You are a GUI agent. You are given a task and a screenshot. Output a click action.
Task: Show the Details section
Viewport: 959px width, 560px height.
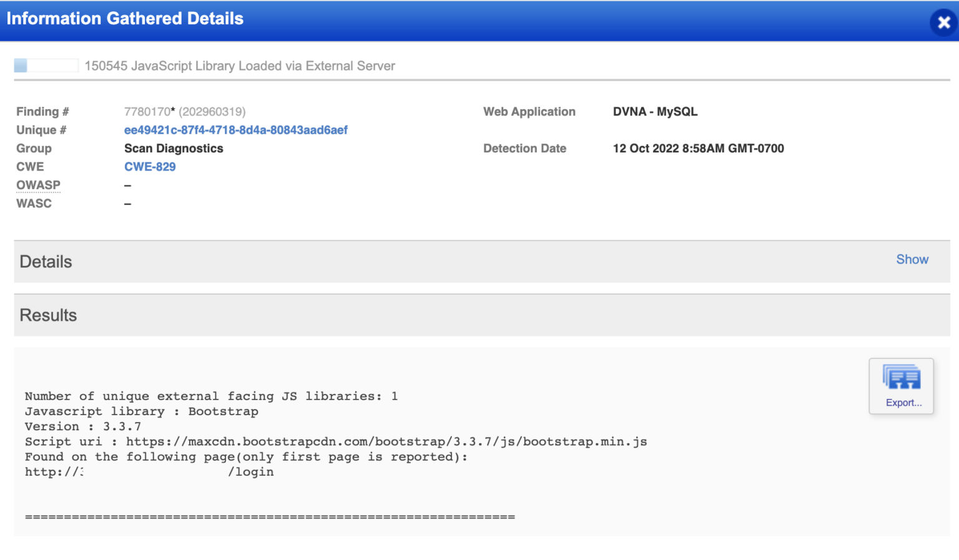912,259
